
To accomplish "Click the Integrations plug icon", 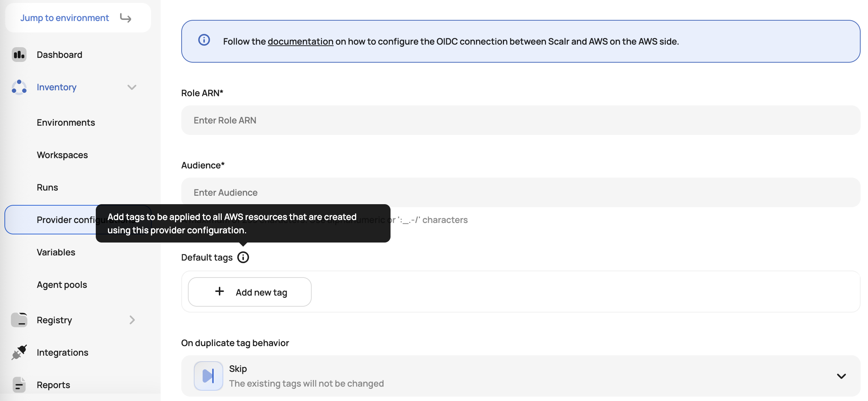I will [19, 352].
